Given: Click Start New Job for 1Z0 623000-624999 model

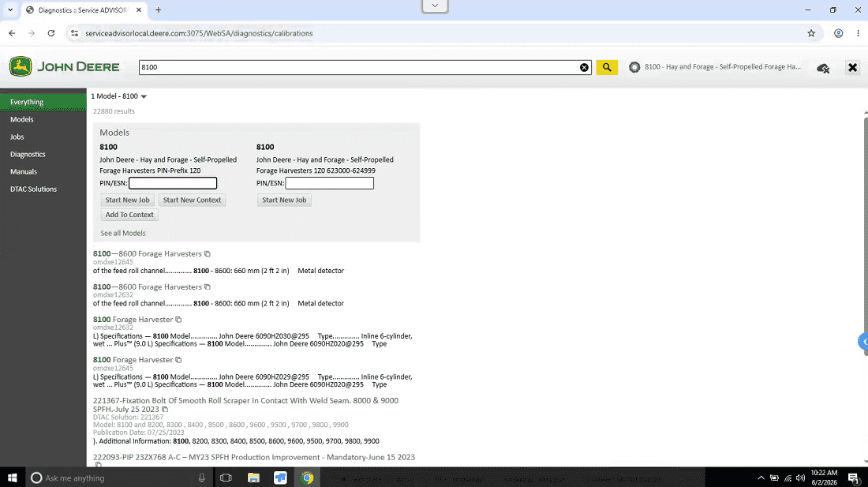Looking at the screenshot, I should tap(284, 200).
